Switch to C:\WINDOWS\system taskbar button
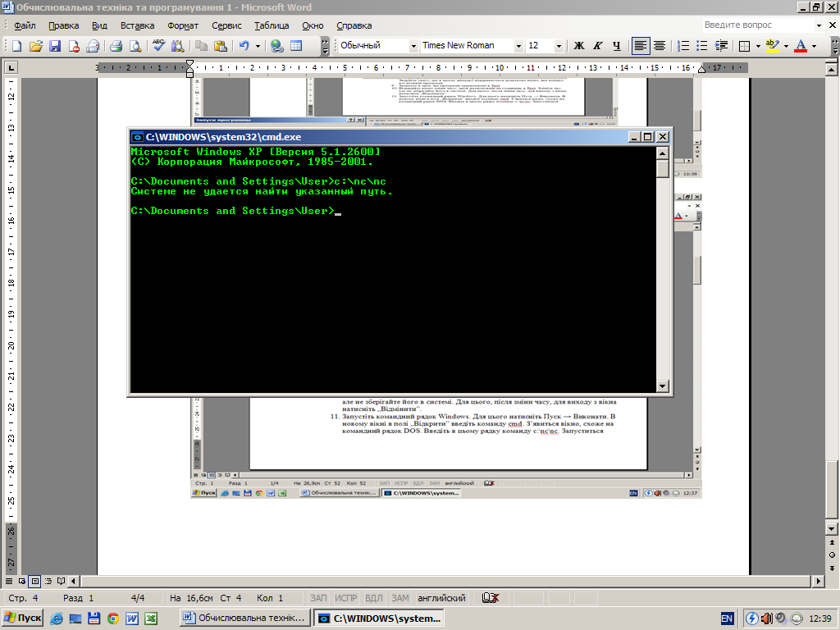840x630 pixels. [x=379, y=619]
